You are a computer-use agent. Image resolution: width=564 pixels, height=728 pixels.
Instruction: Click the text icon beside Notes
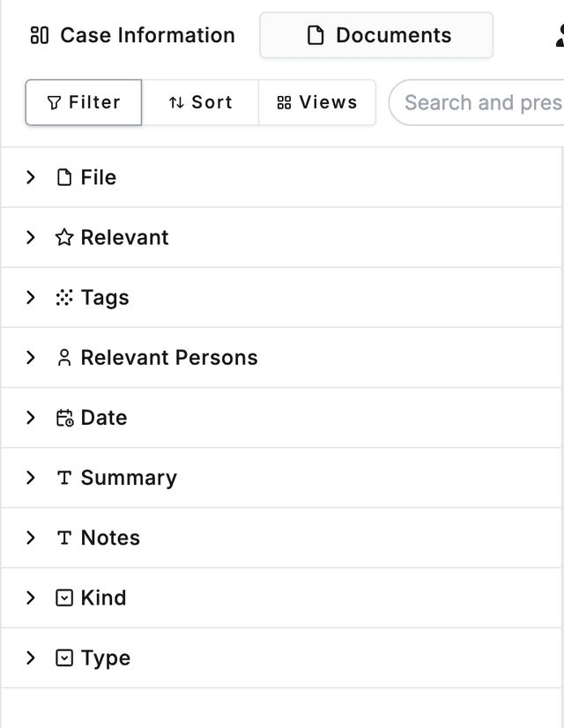tap(63, 538)
